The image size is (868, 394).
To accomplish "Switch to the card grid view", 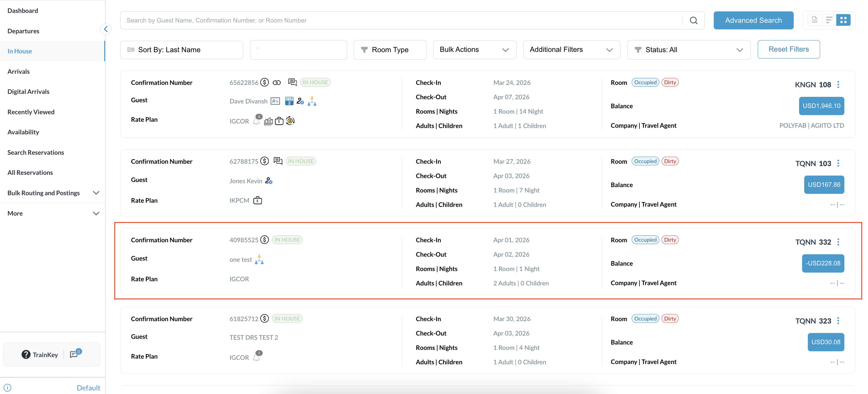I will coord(843,20).
